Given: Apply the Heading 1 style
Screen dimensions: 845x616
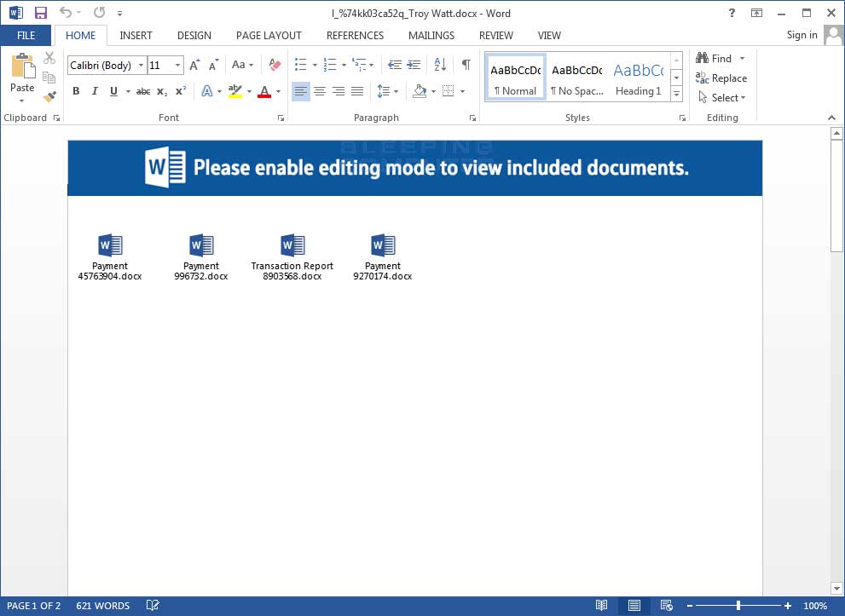Looking at the screenshot, I should pyautogui.click(x=639, y=77).
